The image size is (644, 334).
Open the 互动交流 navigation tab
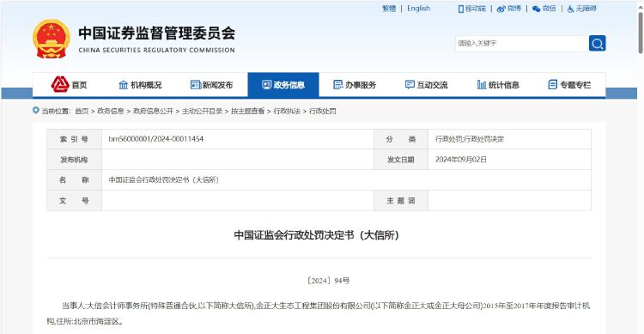pos(426,85)
